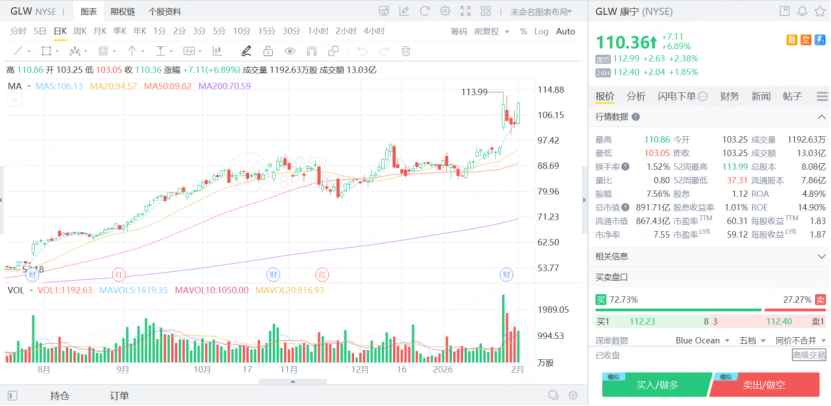The image size is (831, 406).
Task: Select the 周K timeframe
Action: tap(79, 31)
